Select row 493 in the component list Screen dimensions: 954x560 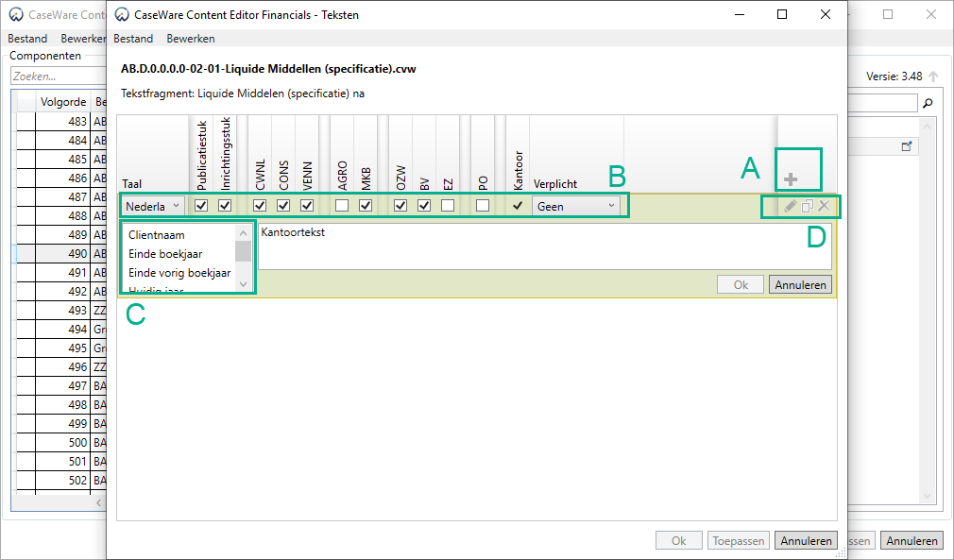coord(61,310)
